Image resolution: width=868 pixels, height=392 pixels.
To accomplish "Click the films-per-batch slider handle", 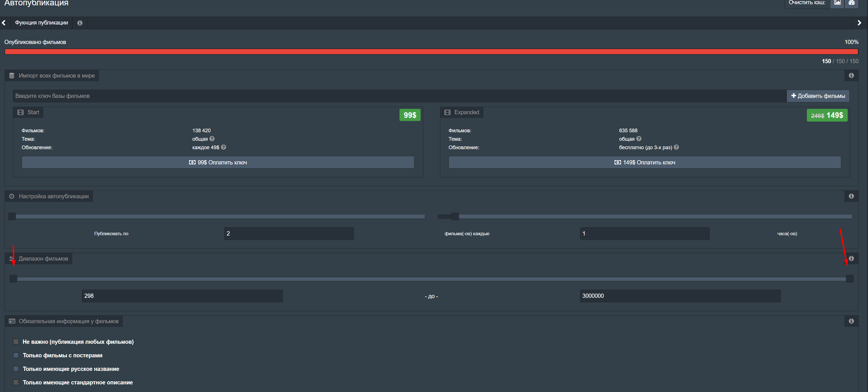I will 12,216.
